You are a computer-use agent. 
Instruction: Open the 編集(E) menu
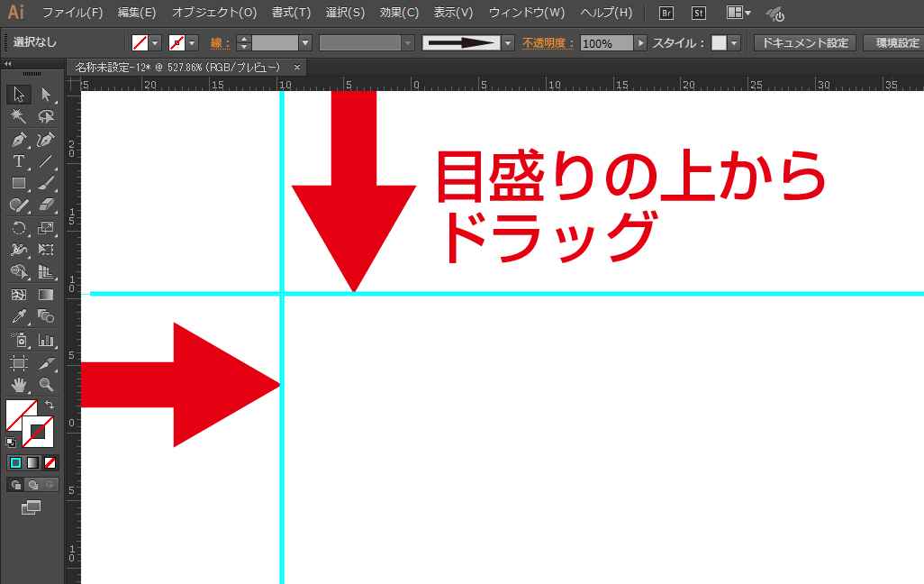(x=137, y=13)
